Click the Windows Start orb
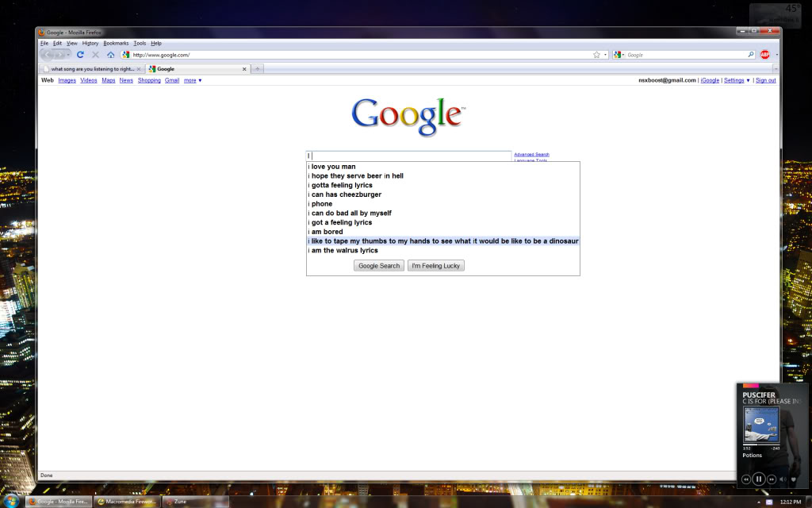 pos(10,502)
